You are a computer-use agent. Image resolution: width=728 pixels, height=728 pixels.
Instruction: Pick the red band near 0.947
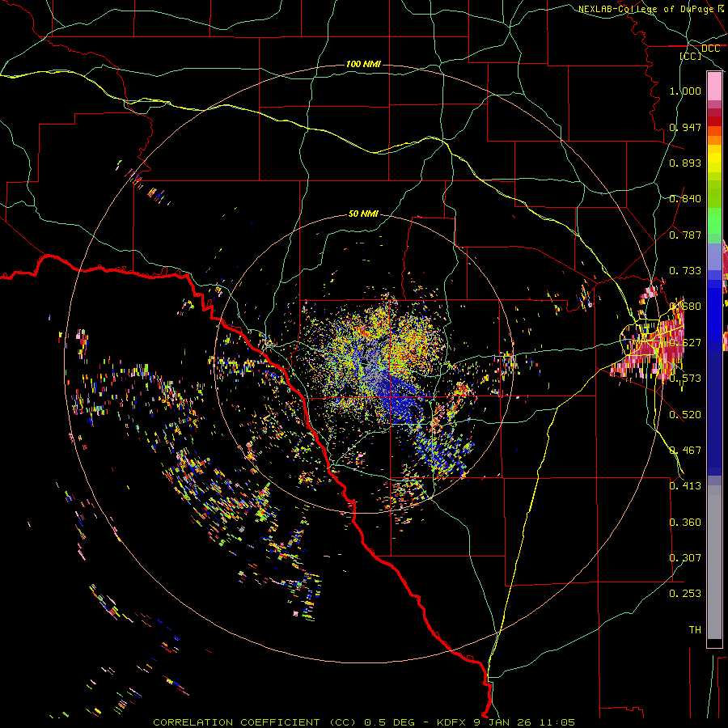714,121
